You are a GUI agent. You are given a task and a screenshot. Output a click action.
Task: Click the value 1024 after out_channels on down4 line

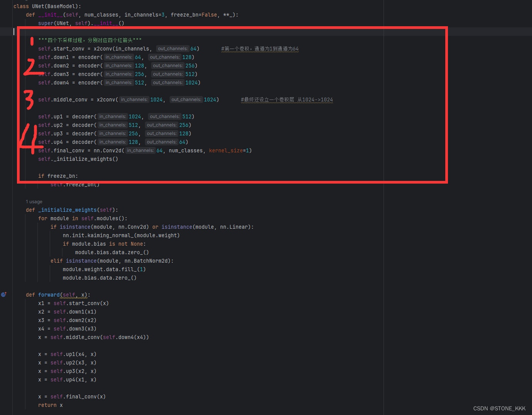(x=192, y=83)
